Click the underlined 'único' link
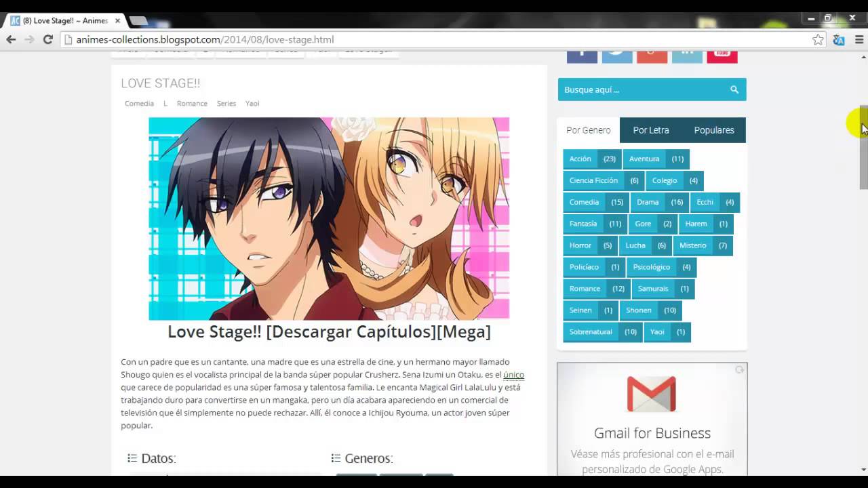Viewport: 868px width, 488px height. click(513, 375)
